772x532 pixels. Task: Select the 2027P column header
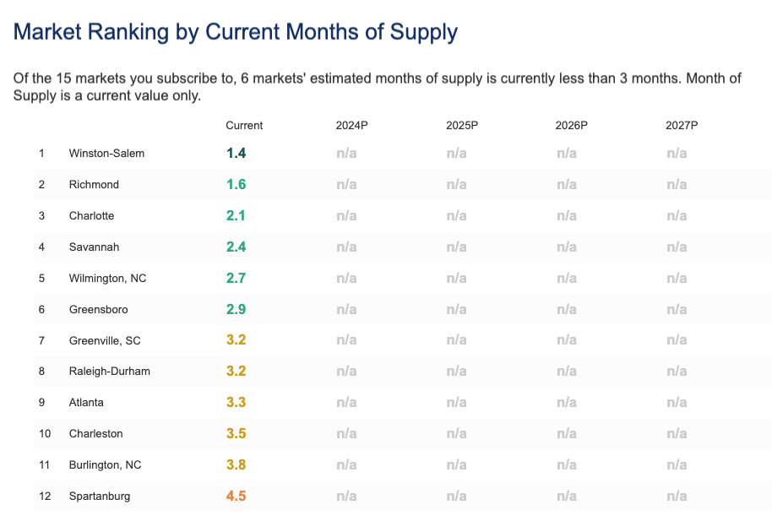pyautogui.click(x=682, y=126)
